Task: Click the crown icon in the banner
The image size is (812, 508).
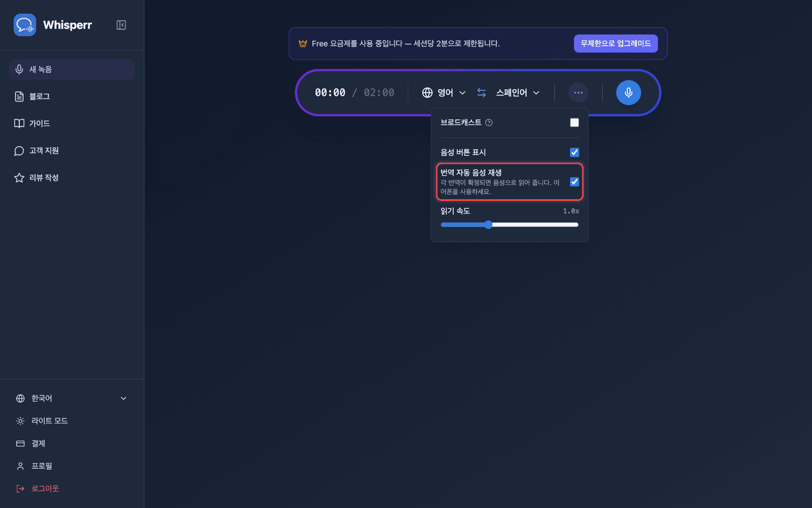Action: coord(303,43)
